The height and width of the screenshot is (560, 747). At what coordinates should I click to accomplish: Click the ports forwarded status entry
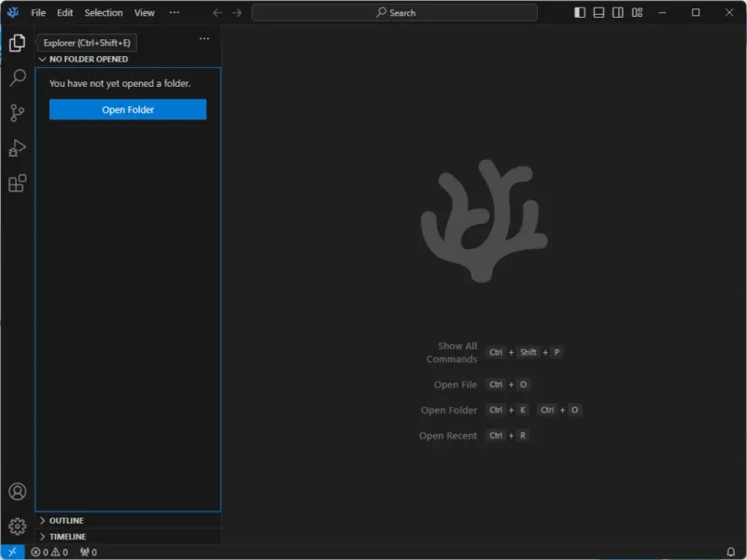89,552
